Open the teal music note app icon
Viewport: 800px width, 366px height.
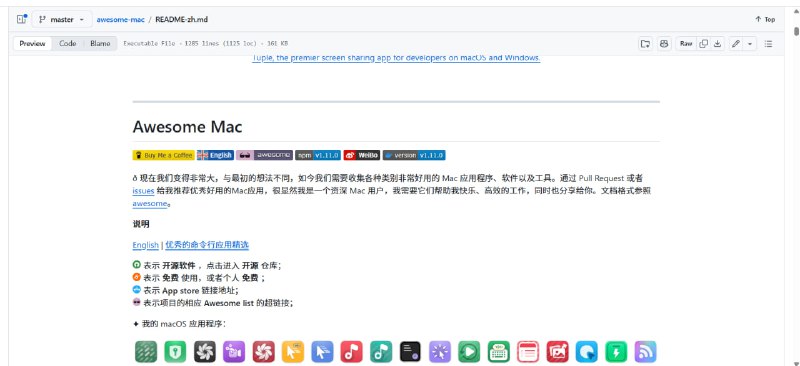[x=381, y=352]
